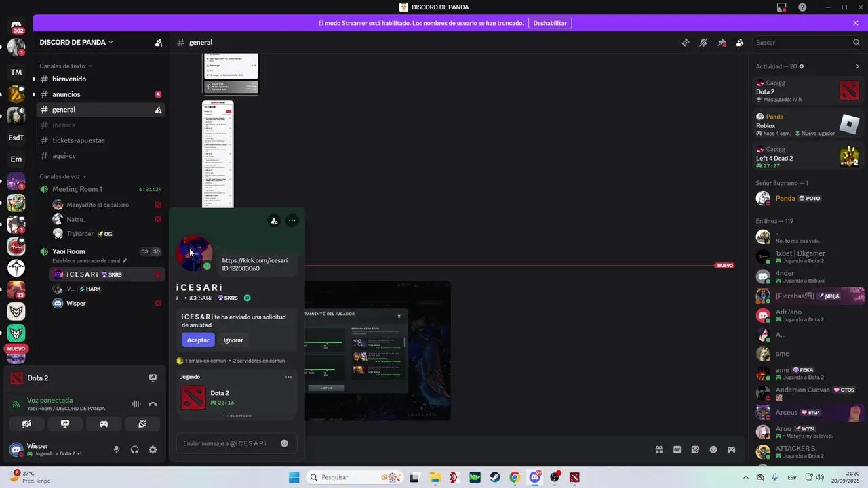868x488 pixels.
Task: Select member 1xbet | Dkgamer
Action: [808, 256]
